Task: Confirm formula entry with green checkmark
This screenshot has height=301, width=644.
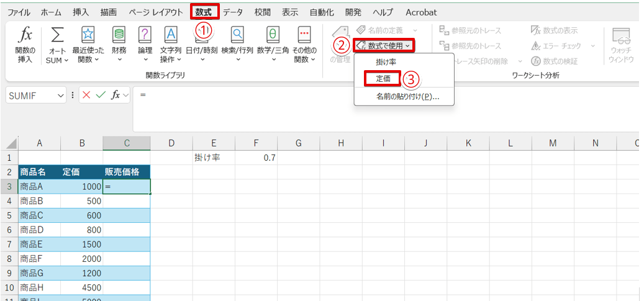Action: click(101, 96)
